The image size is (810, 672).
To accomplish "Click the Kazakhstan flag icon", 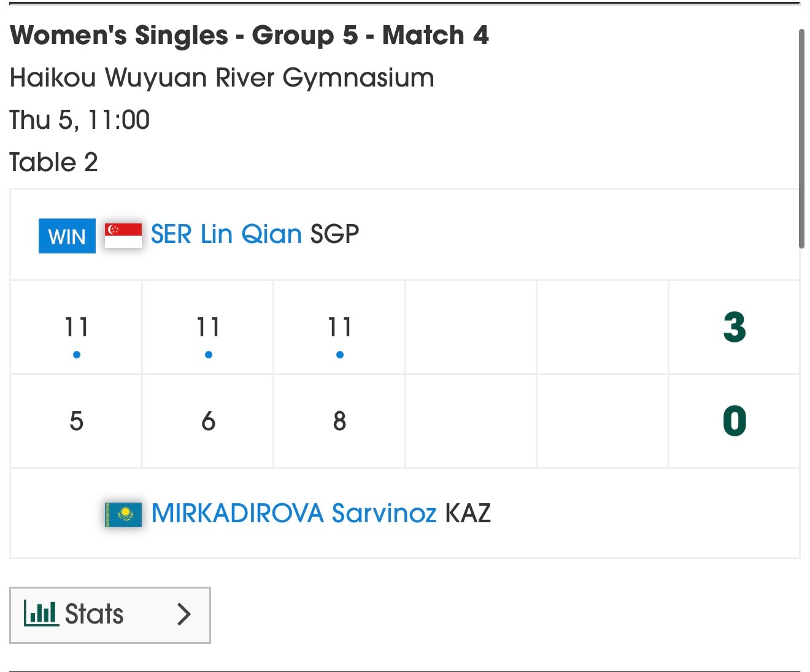I will [x=123, y=514].
